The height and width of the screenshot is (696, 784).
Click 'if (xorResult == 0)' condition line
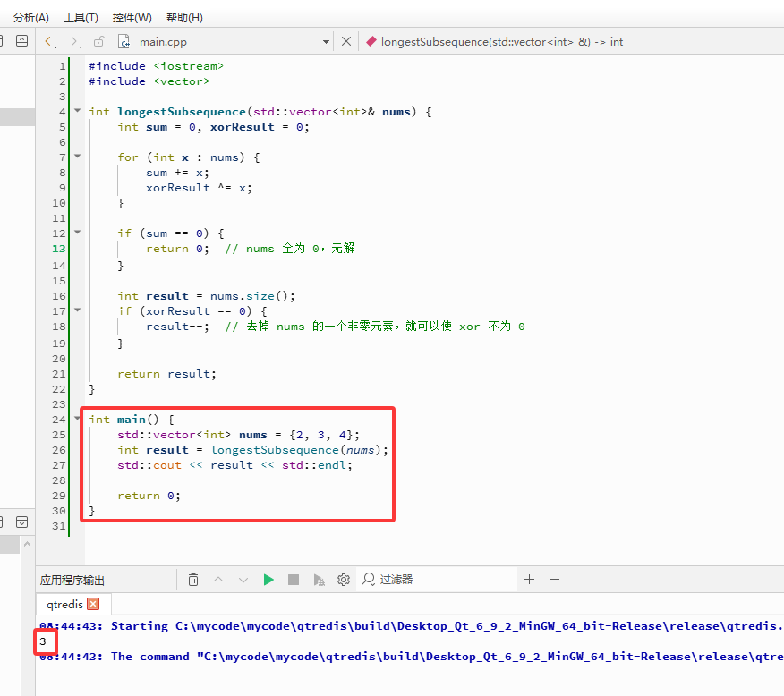tap(192, 311)
